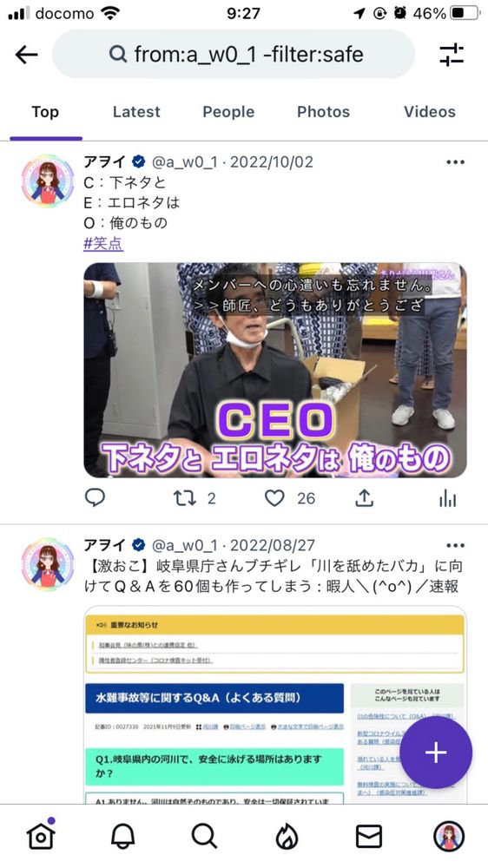Open notifications bell in bottom bar

[x=123, y=836]
